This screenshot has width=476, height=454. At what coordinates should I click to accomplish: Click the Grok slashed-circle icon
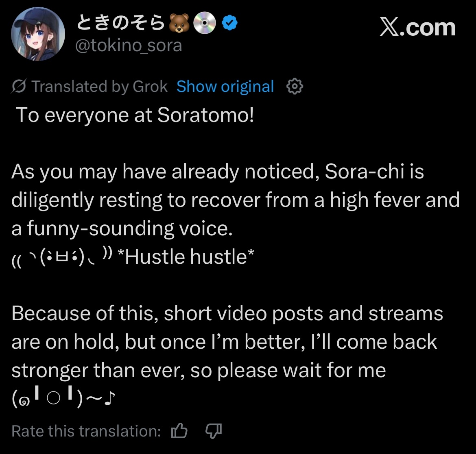coord(19,86)
